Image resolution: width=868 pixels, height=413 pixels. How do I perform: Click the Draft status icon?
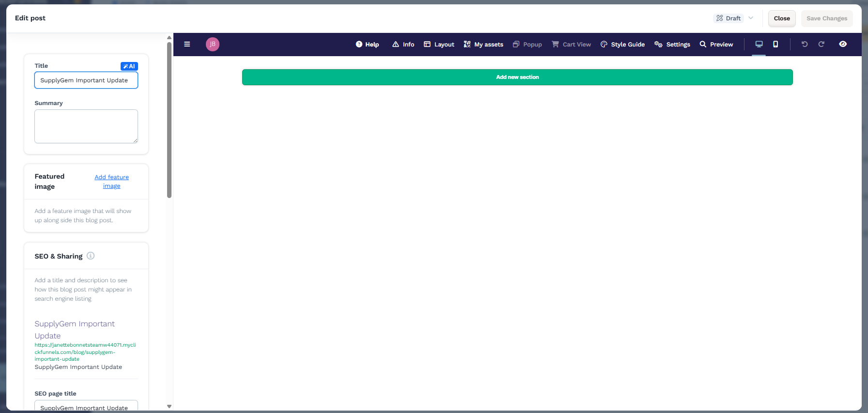click(720, 18)
